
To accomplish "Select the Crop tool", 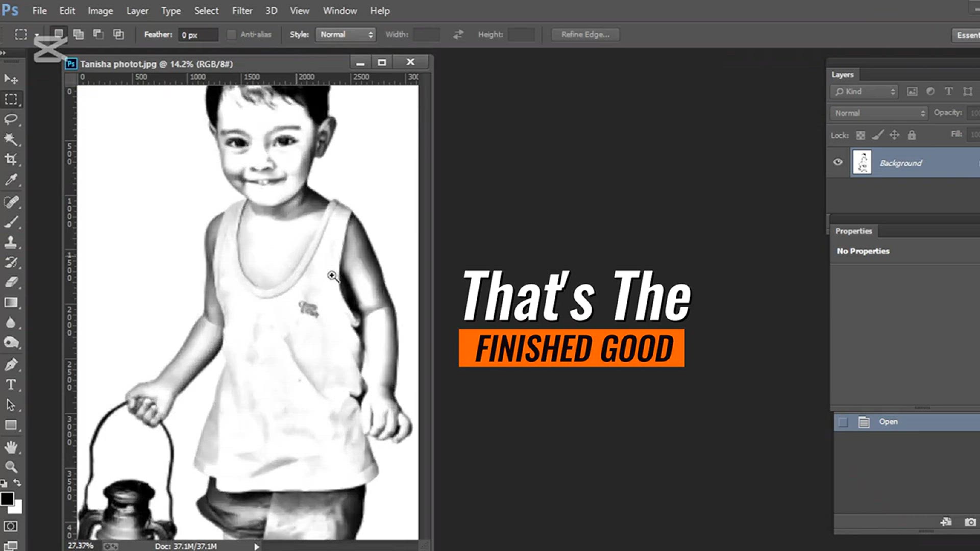I will [11, 159].
